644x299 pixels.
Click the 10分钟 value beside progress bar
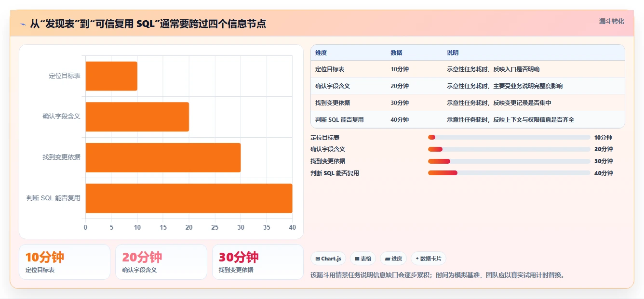(604, 138)
